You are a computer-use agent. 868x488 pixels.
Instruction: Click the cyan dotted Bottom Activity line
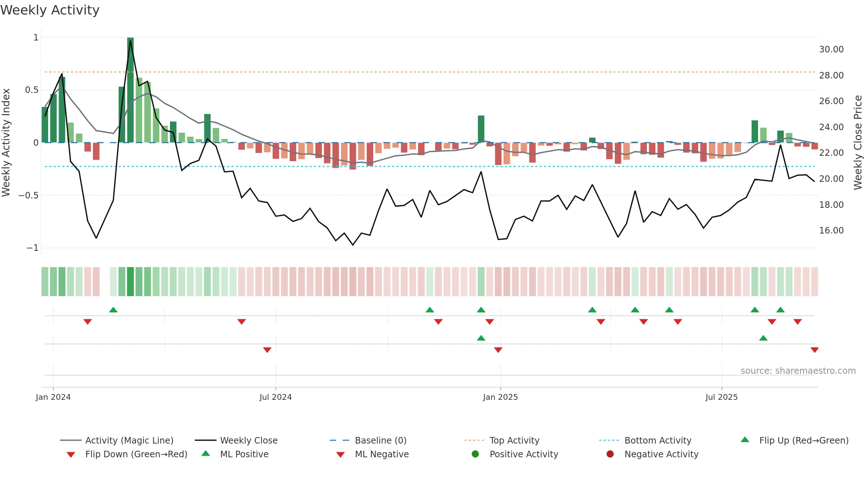tap(430, 167)
